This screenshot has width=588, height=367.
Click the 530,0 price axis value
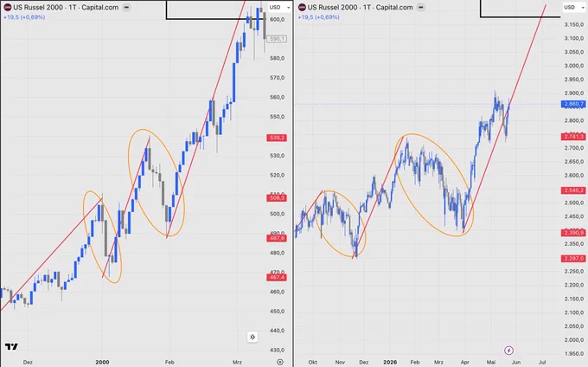point(277,155)
